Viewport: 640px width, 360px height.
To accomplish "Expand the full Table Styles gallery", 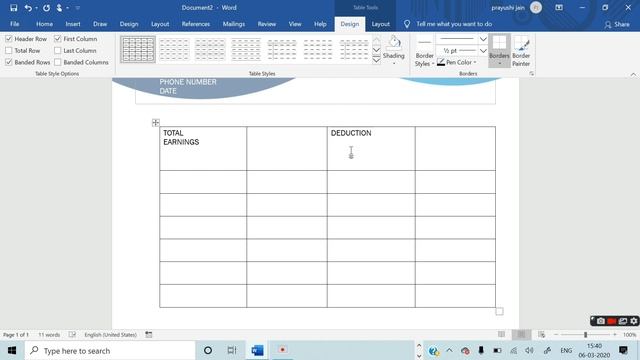I will [376, 60].
